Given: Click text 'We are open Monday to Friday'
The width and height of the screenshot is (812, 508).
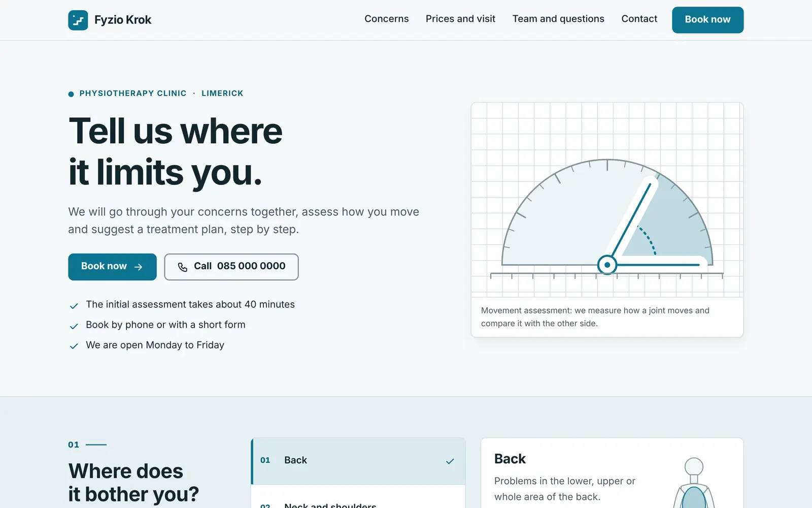Looking at the screenshot, I should [155, 345].
